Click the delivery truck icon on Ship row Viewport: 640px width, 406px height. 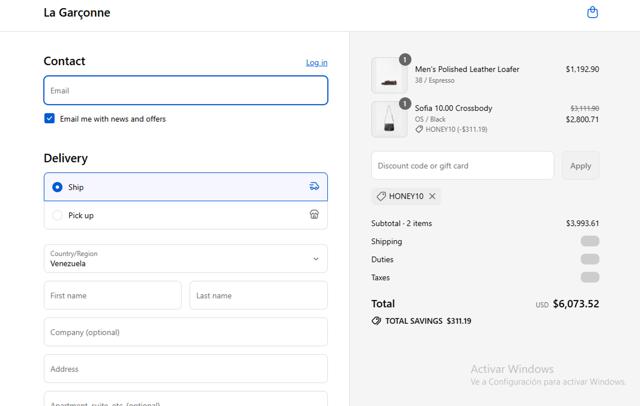[314, 186]
